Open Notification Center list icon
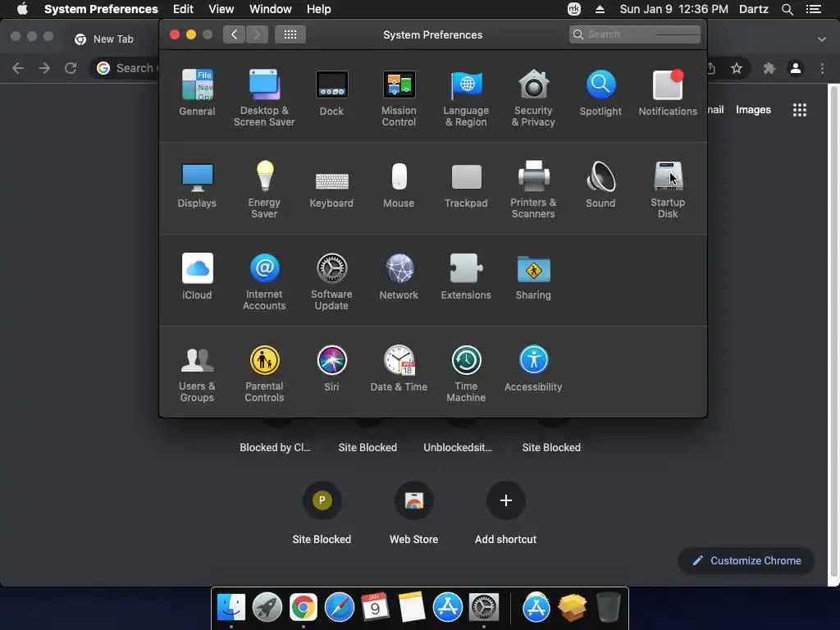This screenshot has width=840, height=630. click(x=814, y=9)
